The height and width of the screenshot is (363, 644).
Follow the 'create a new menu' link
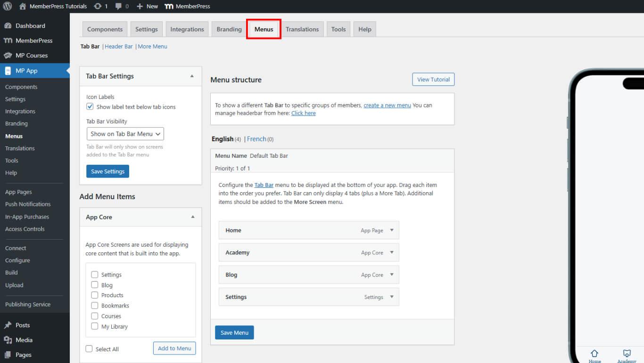pyautogui.click(x=387, y=105)
